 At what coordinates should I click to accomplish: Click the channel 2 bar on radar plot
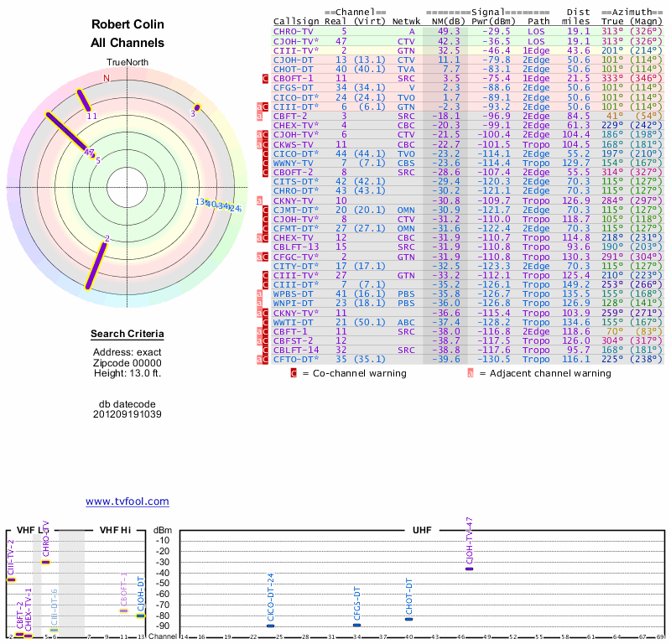tap(98, 263)
